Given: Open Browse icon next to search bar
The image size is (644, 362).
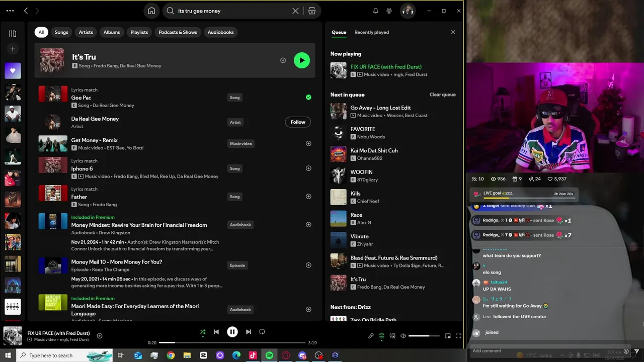Looking at the screenshot, I should (x=312, y=11).
